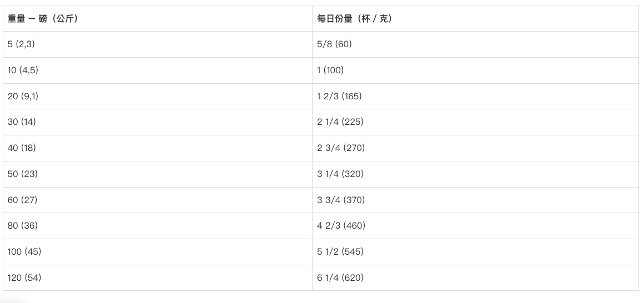
Task: Click the 4 2/3 (460) portion cell
Action: point(341,226)
